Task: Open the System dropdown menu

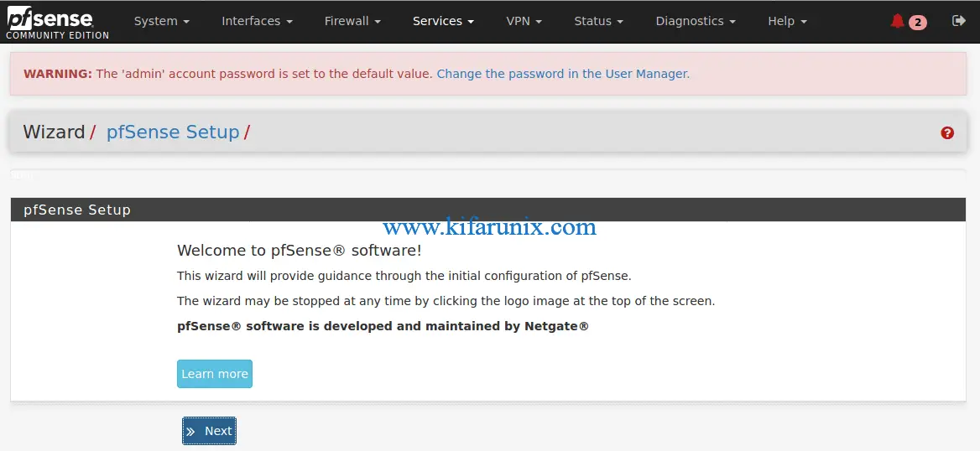Action: click(162, 21)
